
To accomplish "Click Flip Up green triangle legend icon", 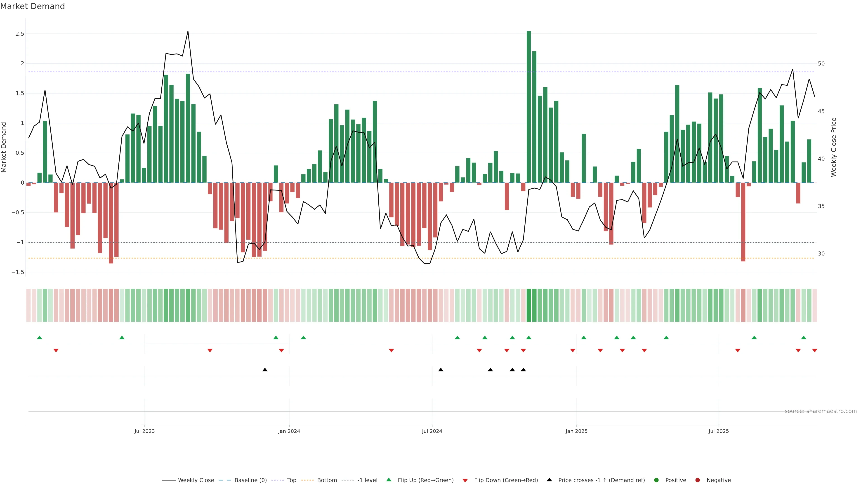I will tap(389, 480).
